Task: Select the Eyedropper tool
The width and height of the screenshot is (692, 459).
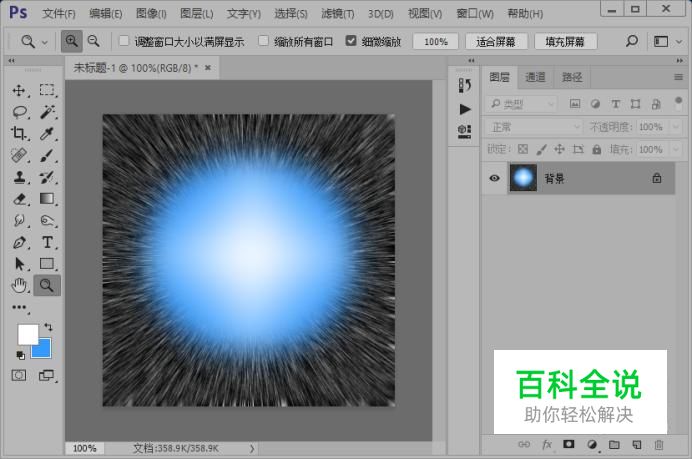Action: [x=47, y=133]
